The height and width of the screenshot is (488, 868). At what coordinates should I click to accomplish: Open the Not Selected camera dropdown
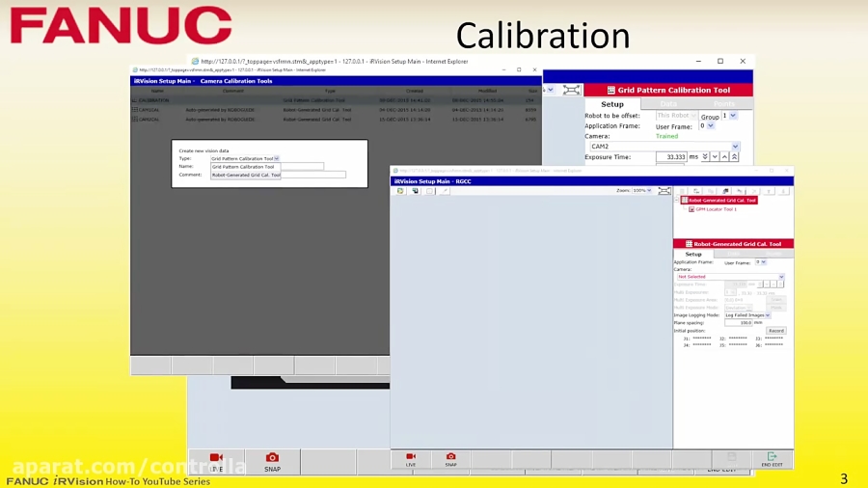pos(781,277)
